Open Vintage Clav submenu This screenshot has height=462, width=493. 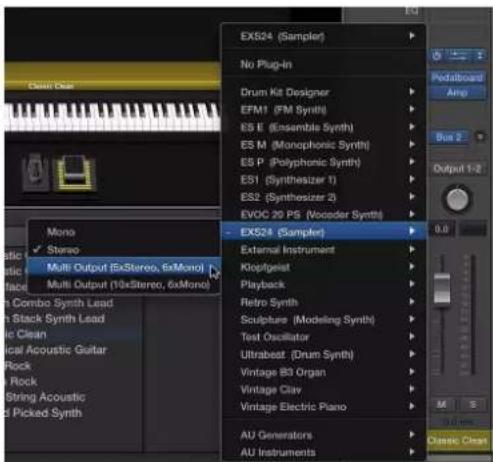click(324, 389)
